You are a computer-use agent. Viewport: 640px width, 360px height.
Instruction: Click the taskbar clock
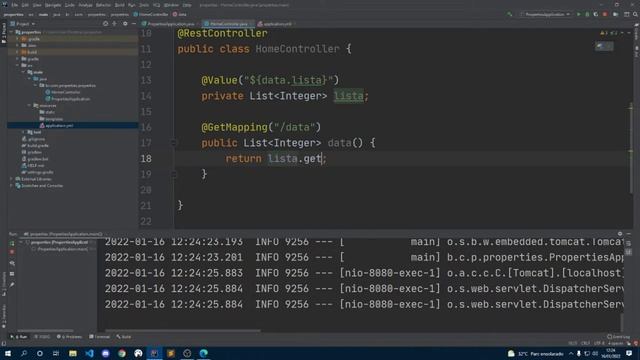click(611, 353)
